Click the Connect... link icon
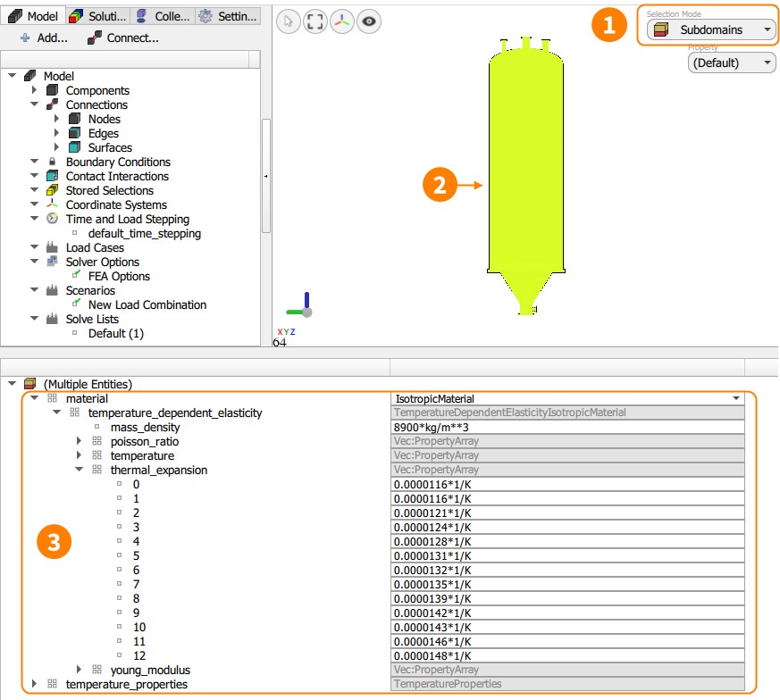Screen dimensions: 780x700 click(95, 37)
